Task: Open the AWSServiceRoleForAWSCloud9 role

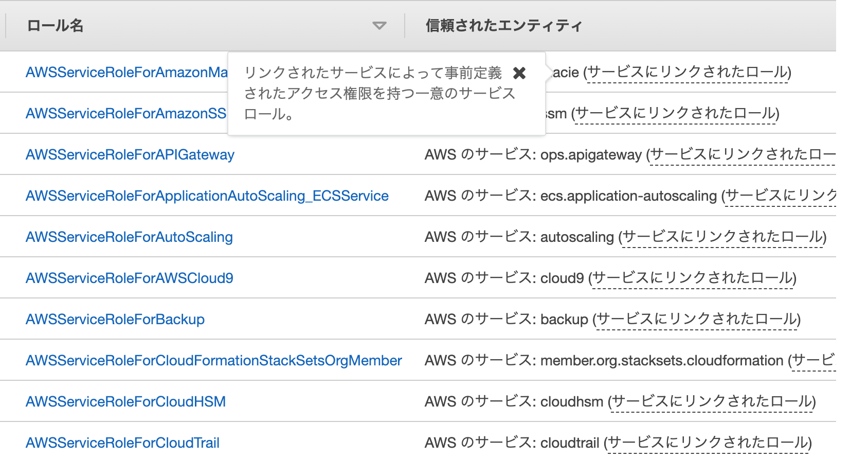Action: point(130,278)
